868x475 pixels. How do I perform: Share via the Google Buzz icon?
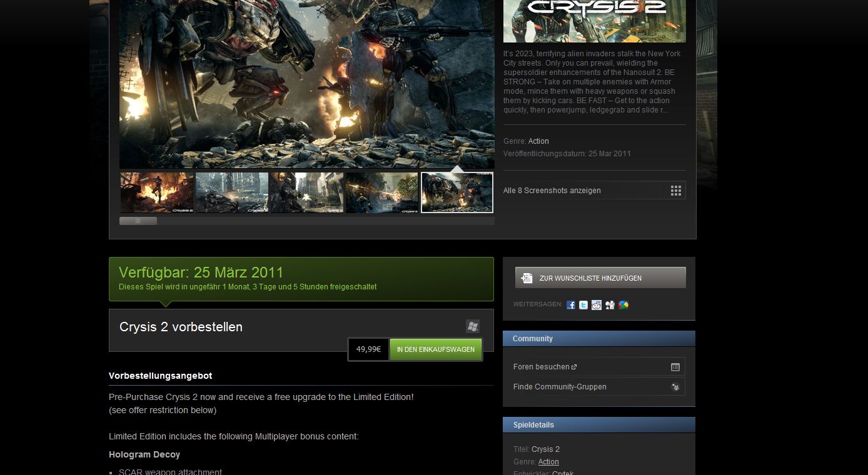(623, 305)
